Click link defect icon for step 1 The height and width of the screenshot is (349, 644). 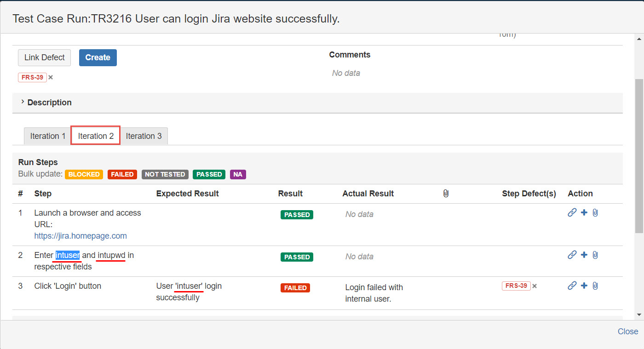572,212
